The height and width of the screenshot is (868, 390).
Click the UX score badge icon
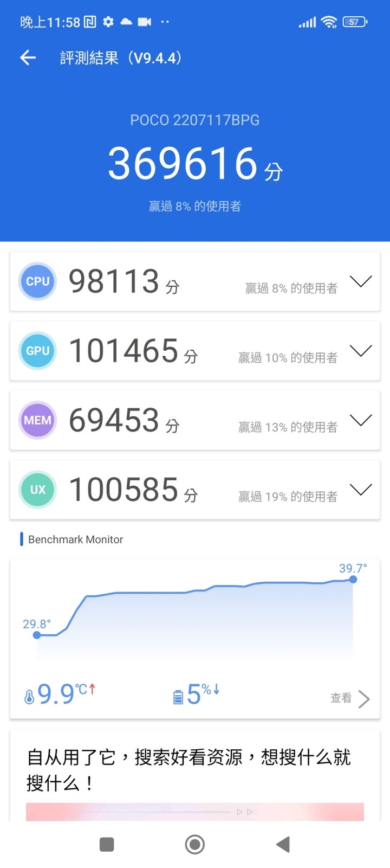(x=37, y=490)
